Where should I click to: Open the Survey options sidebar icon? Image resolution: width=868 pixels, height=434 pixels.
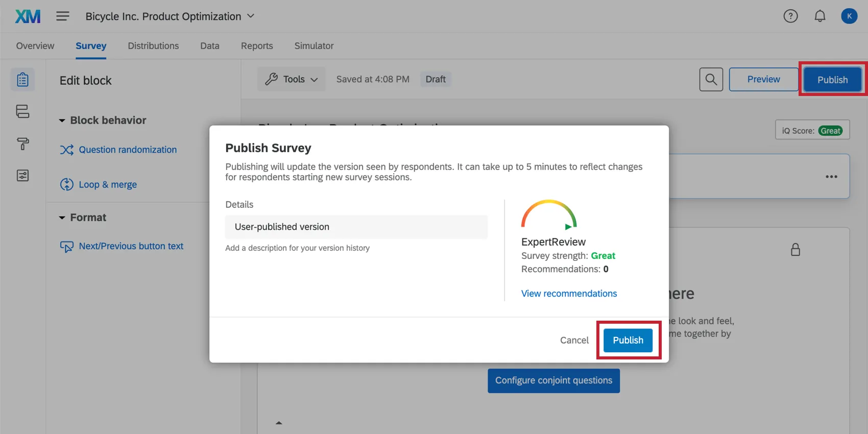click(22, 176)
